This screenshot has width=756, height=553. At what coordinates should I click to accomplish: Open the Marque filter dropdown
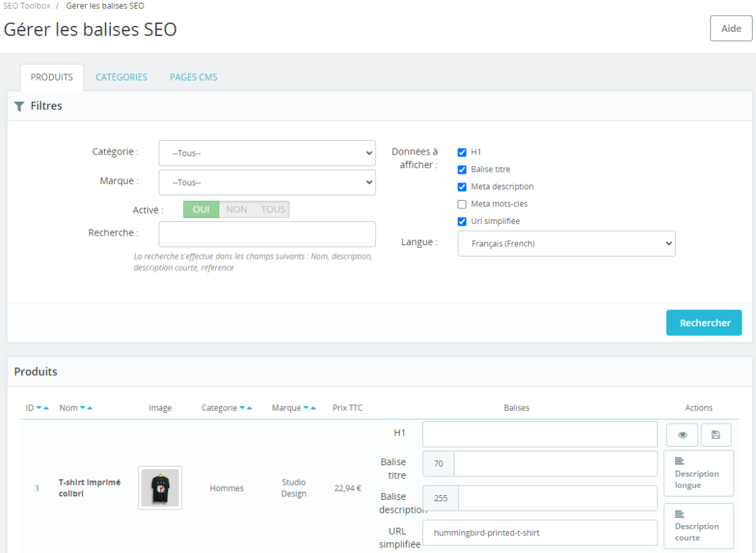tap(267, 183)
